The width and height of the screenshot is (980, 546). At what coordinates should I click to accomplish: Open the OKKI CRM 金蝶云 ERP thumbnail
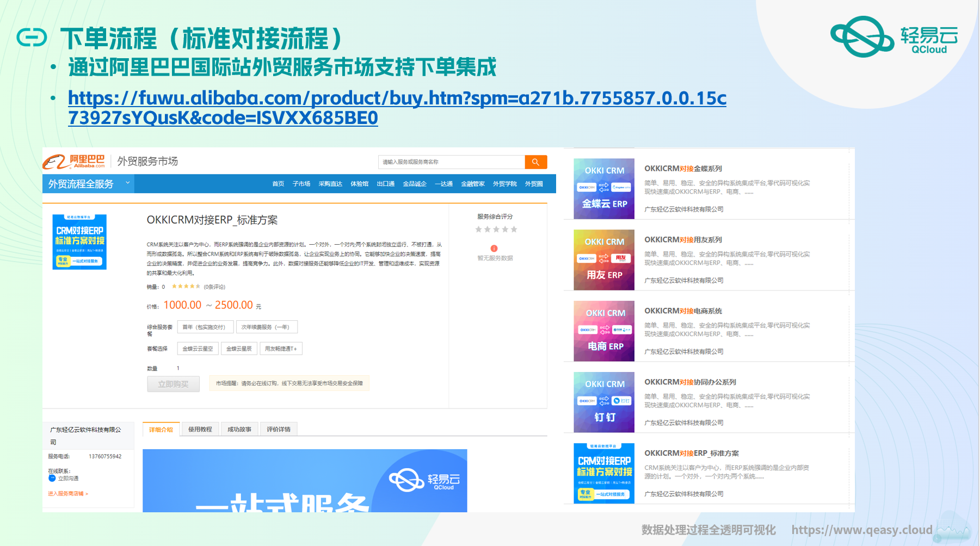(x=604, y=189)
